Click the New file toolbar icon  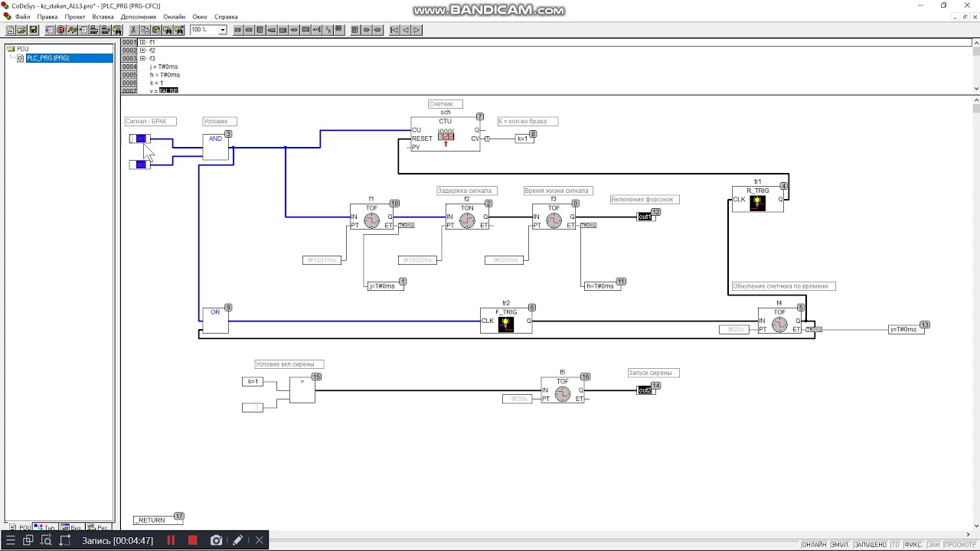click(11, 30)
